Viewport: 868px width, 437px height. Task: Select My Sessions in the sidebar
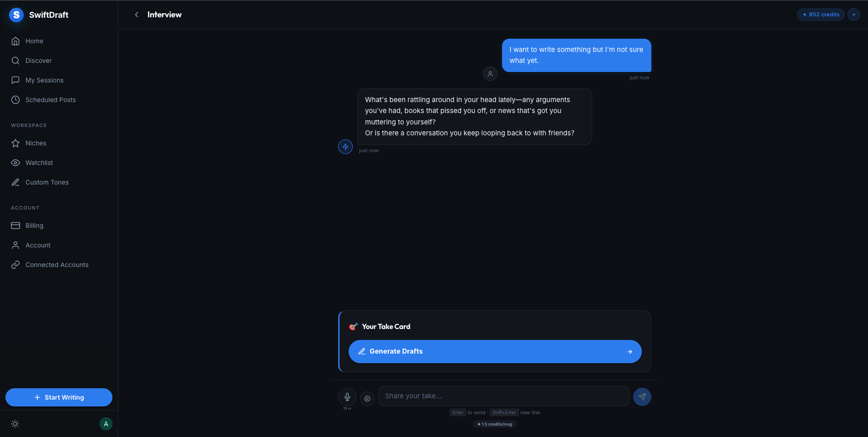pos(44,80)
